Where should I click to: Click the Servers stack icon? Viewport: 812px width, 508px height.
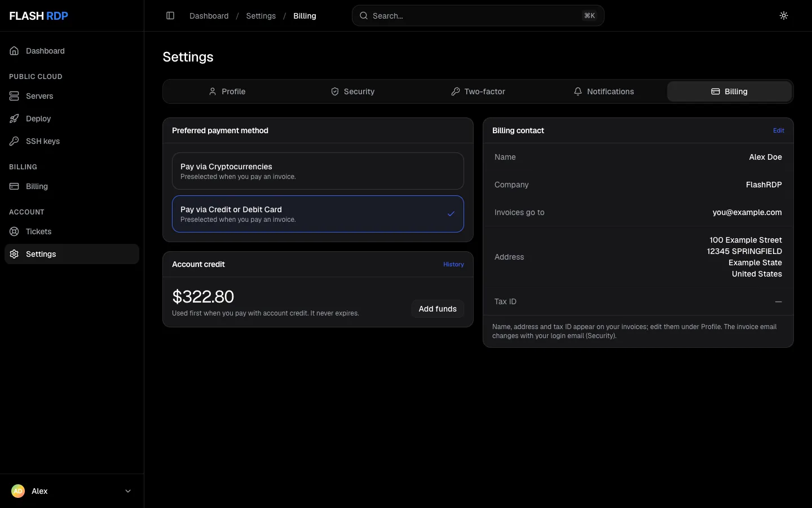pos(14,96)
